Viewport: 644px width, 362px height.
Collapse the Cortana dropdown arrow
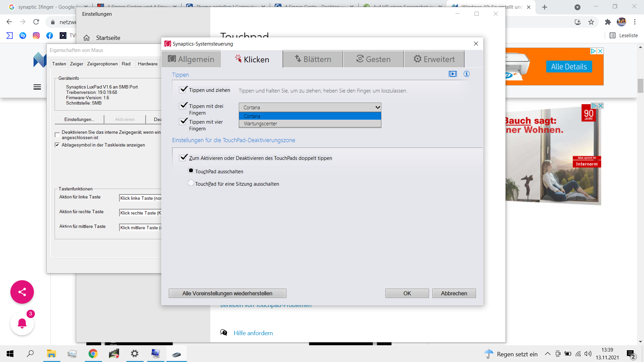click(x=378, y=108)
